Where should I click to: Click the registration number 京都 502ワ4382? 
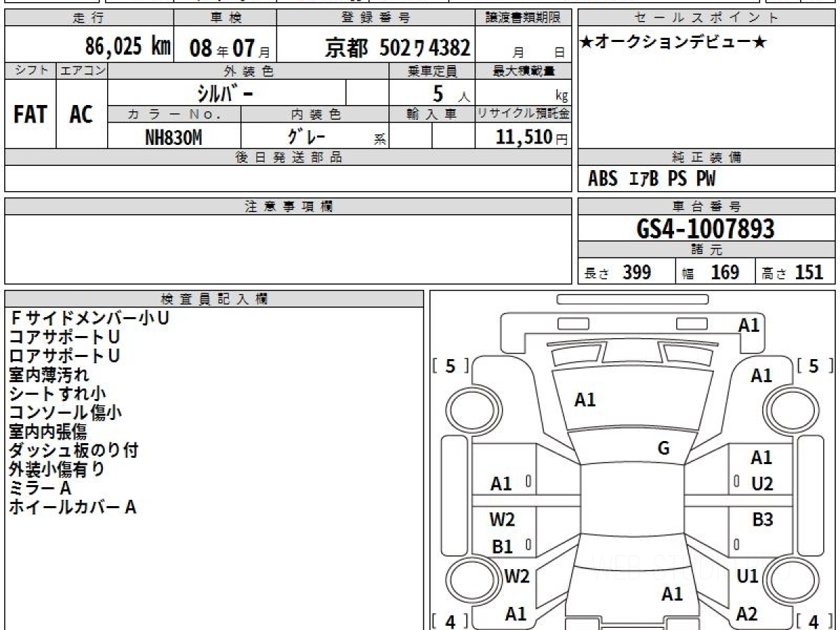click(x=398, y=48)
